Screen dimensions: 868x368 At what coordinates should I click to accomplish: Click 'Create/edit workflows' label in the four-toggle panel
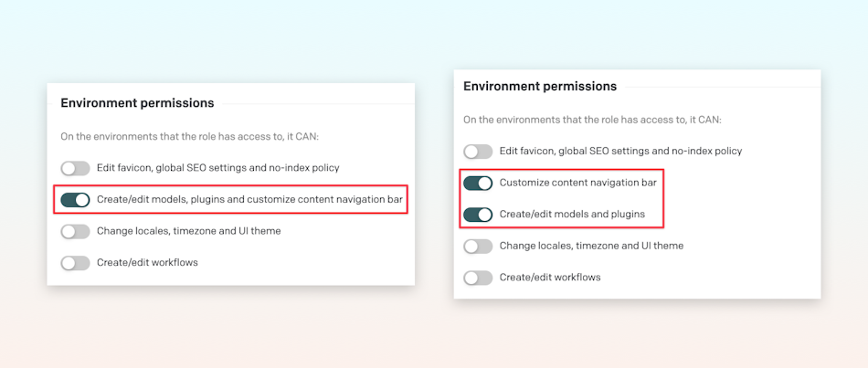click(x=147, y=263)
